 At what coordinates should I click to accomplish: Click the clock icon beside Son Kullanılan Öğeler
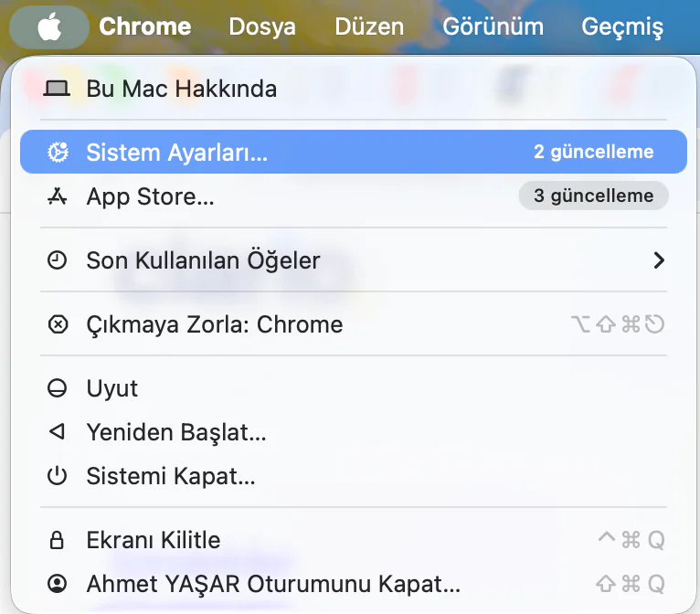click(x=58, y=260)
